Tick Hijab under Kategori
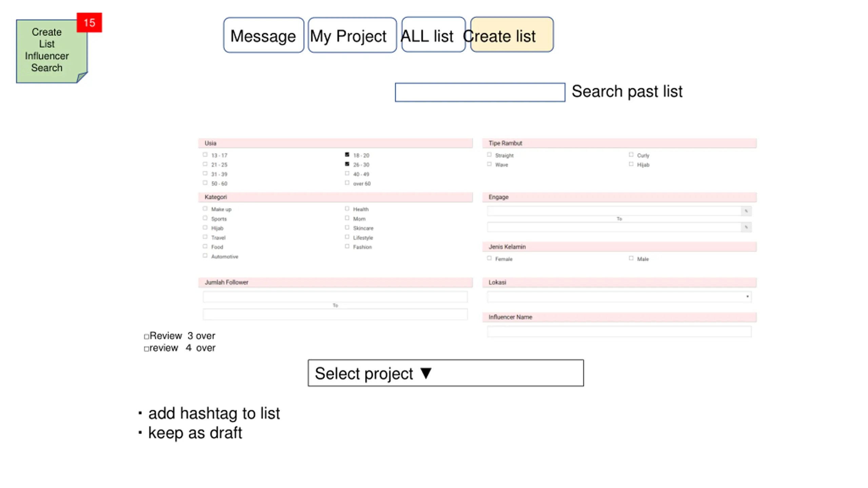This screenshot has height=488, width=868. coord(205,228)
